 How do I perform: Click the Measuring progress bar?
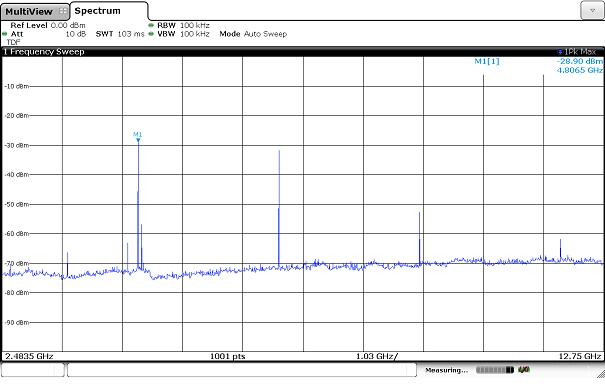pos(495,370)
